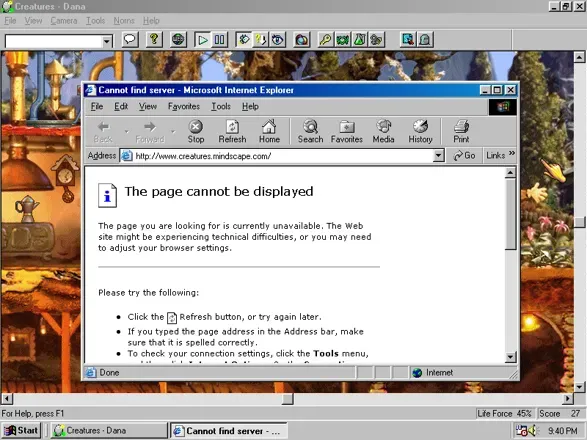The height and width of the screenshot is (440, 587).
Task: Click the Forward button in Internet Explorer
Action: pos(150,132)
